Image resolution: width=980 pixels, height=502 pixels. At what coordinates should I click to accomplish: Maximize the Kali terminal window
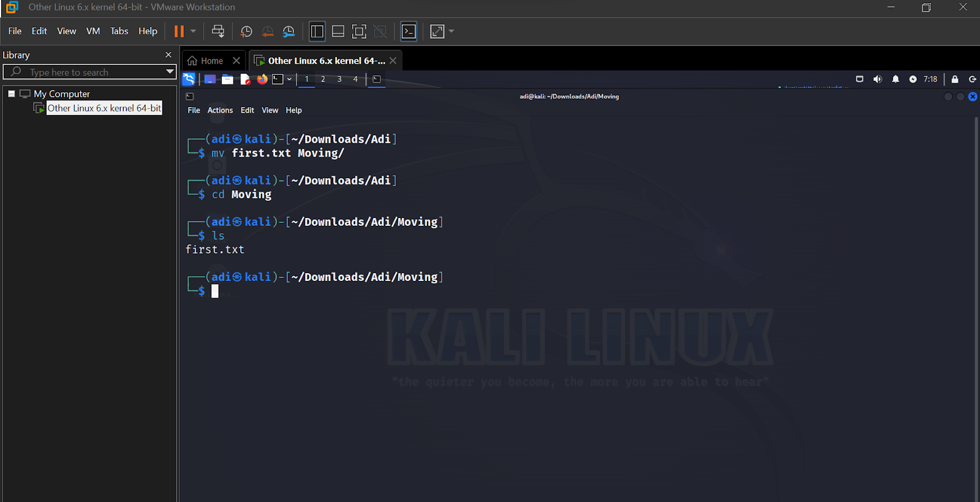point(960,97)
